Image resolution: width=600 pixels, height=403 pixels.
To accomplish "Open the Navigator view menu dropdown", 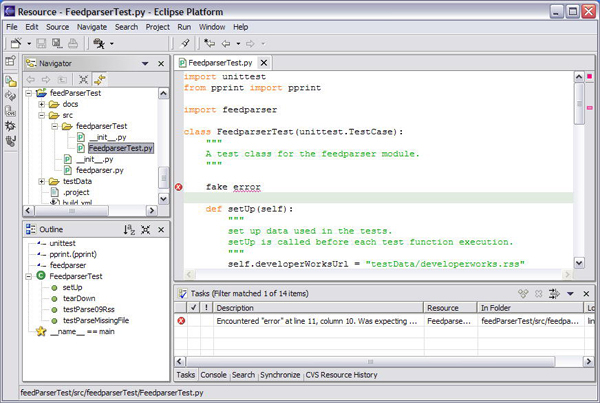I will coord(145,64).
